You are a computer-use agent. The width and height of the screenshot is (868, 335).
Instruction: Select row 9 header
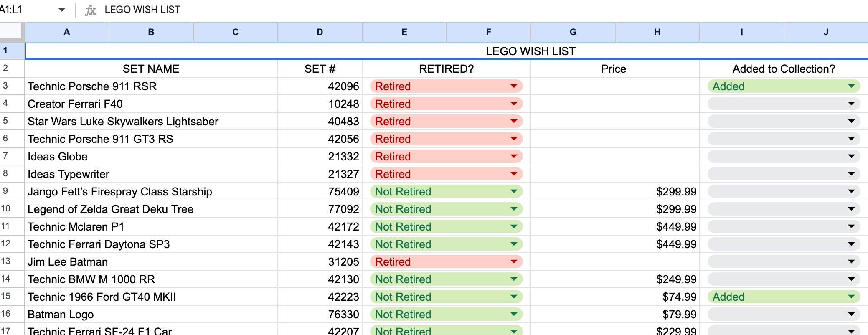[6, 191]
